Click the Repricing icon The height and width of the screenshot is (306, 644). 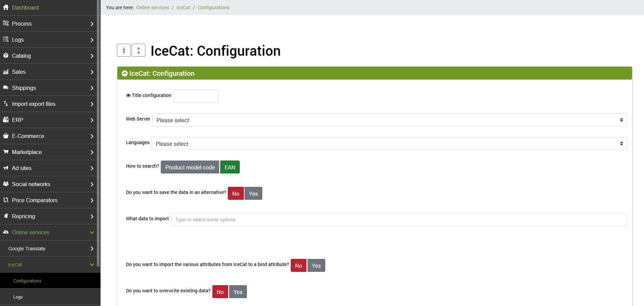point(5,216)
